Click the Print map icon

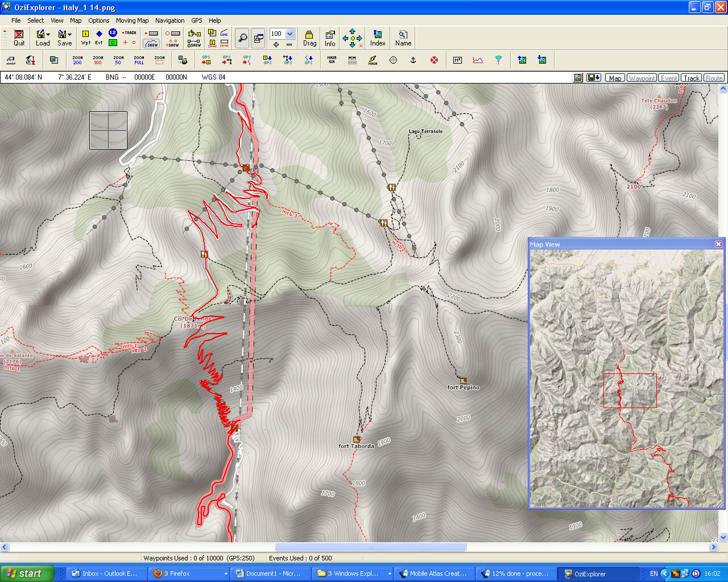click(183, 60)
